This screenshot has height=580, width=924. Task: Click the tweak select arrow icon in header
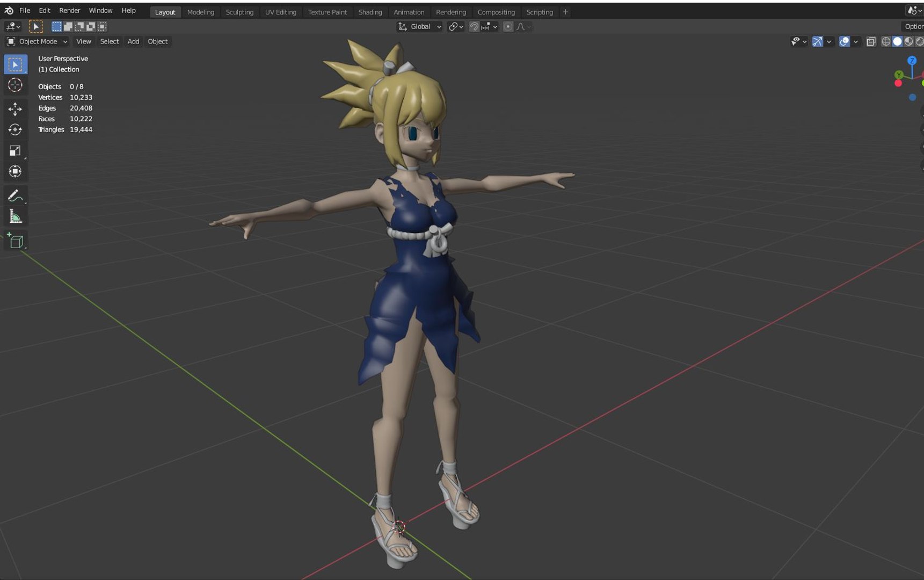pyautogui.click(x=36, y=26)
